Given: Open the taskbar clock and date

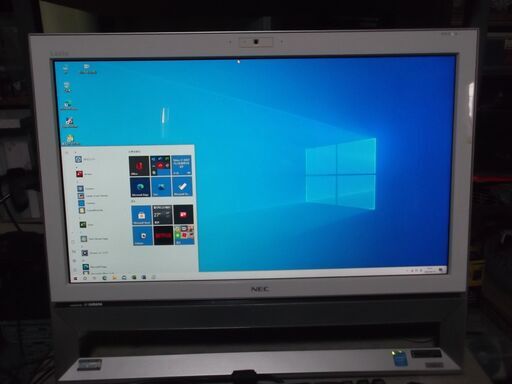Looking at the screenshot, I should [x=430, y=270].
